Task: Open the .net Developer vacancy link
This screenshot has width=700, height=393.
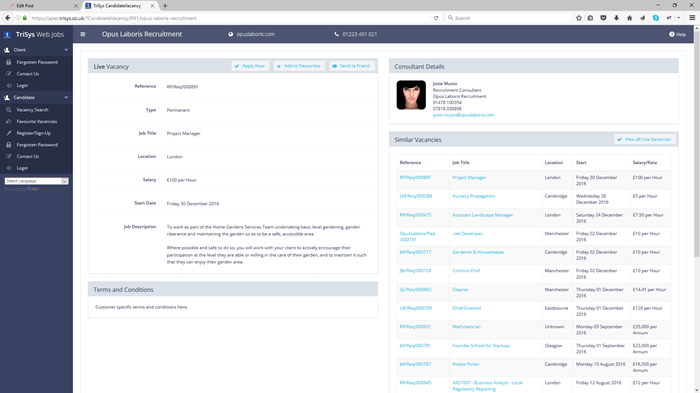Action: (x=467, y=234)
